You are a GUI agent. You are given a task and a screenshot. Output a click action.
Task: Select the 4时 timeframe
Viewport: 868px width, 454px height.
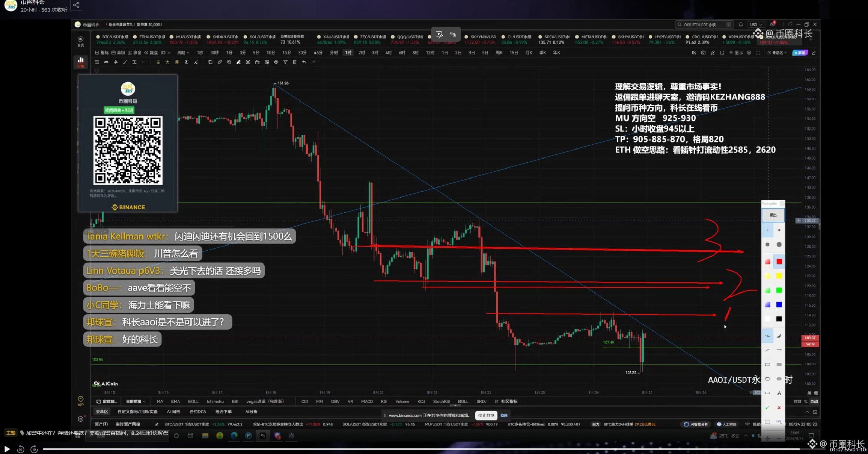(x=388, y=53)
